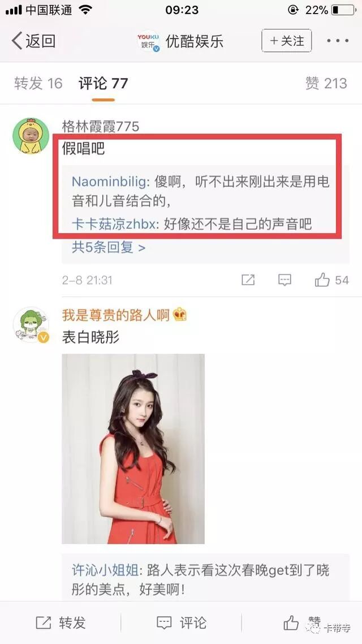Switch to the 转发 16 tab
Screen dimensions: 362x644
pyautogui.click(x=38, y=83)
